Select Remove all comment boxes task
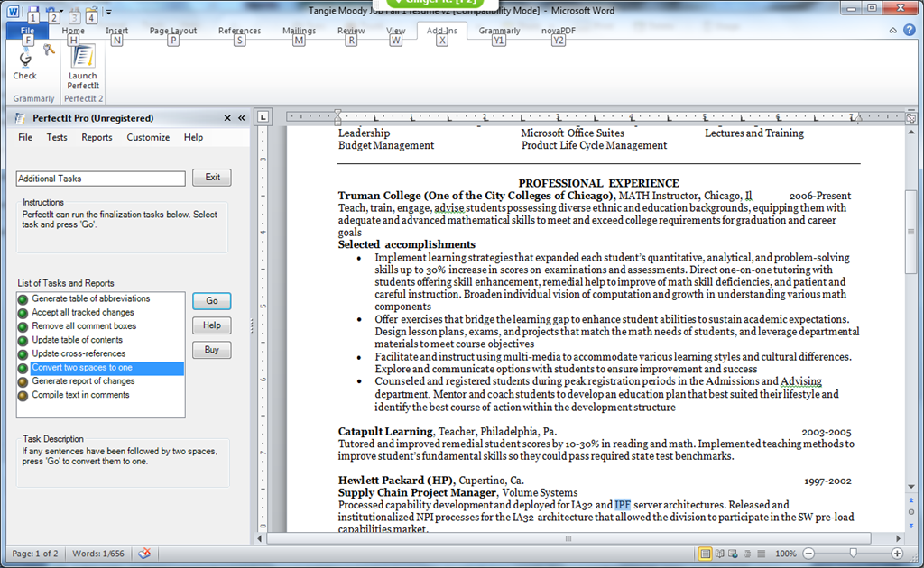 84,326
